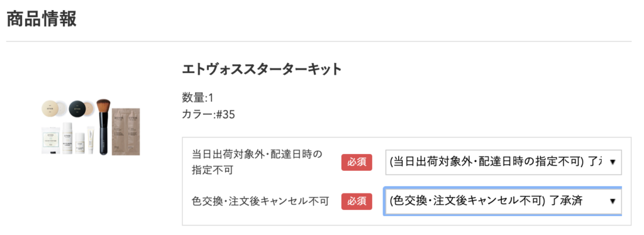Click the 必須 badge beside 当日出荷対象外

[357, 162]
